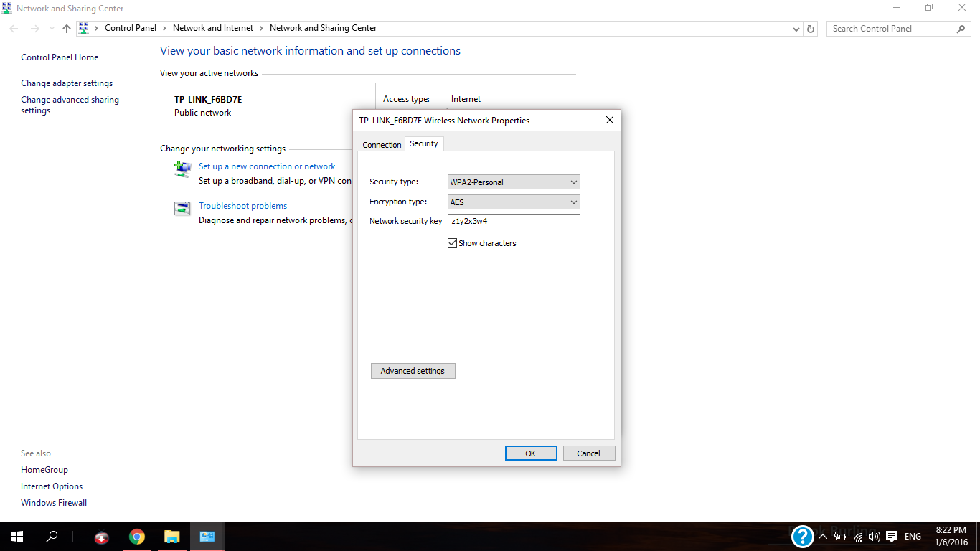Open the clock and date flyout
Viewport: 980px width, 551px height.
coord(951,536)
